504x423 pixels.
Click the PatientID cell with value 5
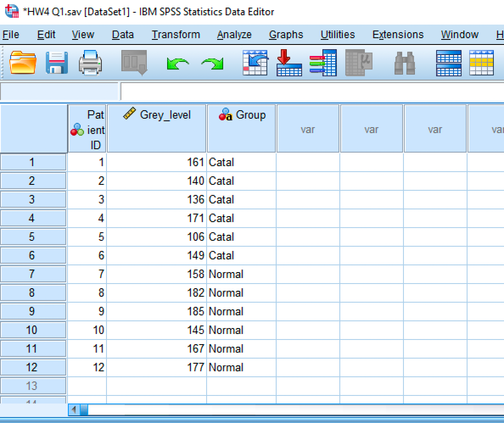(x=87, y=237)
